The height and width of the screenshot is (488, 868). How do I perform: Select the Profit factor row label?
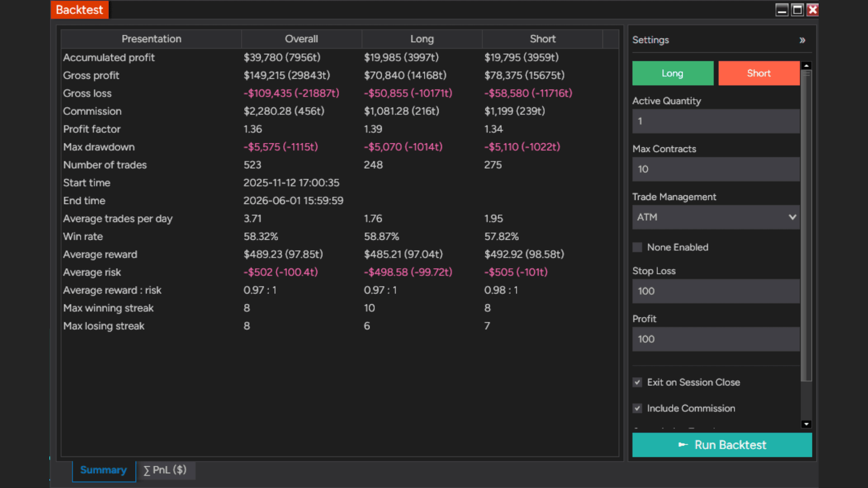(x=92, y=129)
